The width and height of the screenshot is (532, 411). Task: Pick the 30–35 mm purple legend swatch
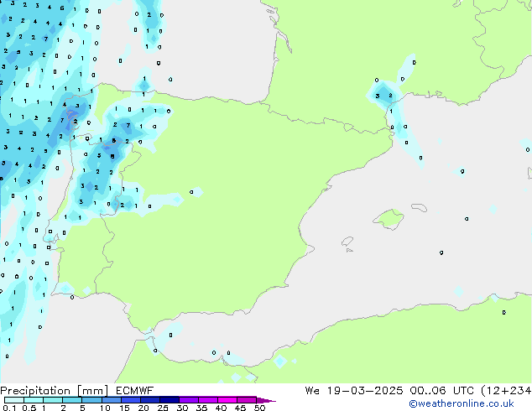click(190, 400)
